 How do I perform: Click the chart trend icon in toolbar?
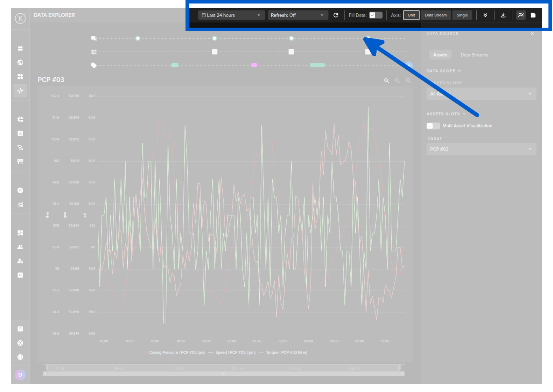521,15
